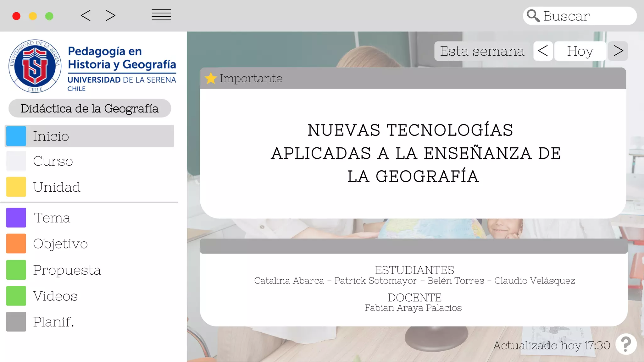
Task: Open the Unidad sidebar item
Action: point(57,187)
